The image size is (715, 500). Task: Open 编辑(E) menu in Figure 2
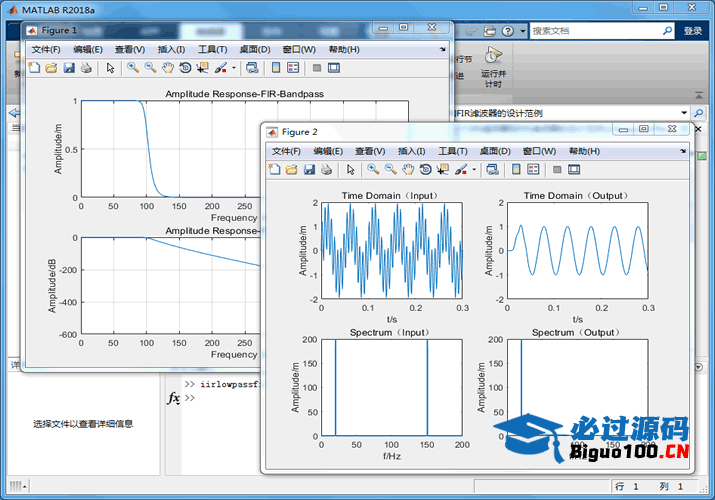click(x=328, y=151)
